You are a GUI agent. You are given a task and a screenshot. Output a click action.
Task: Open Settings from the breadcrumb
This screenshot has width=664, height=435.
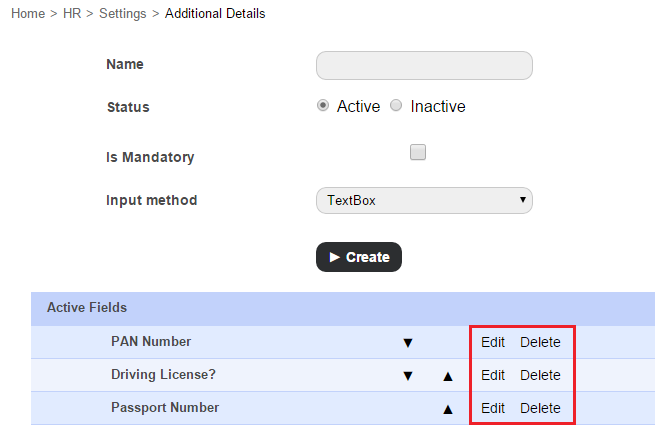click(122, 14)
